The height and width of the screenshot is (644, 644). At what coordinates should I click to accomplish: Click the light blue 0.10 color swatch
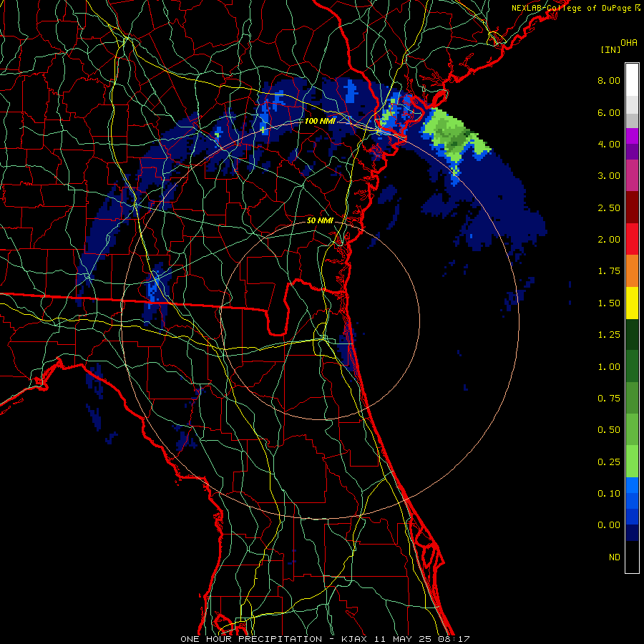pyautogui.click(x=632, y=485)
